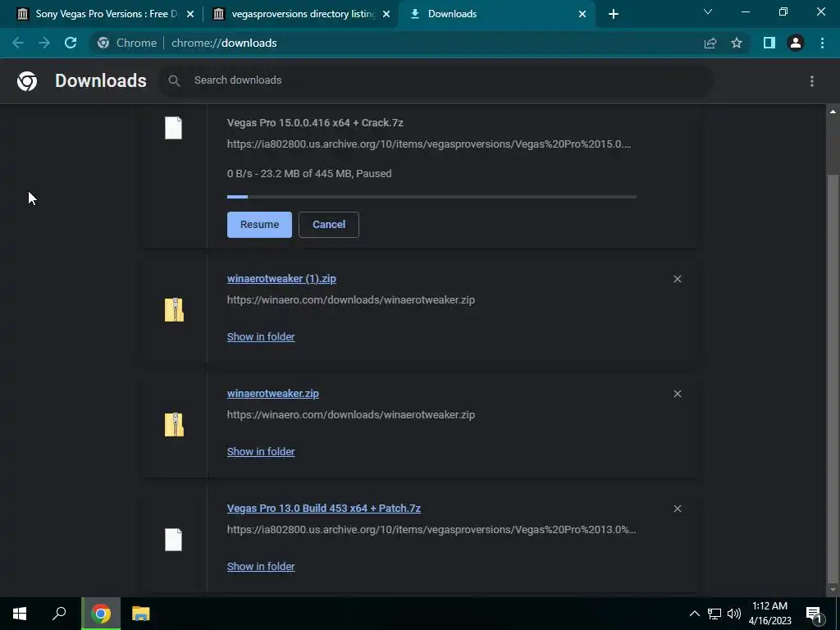Viewport: 840px width, 630px height.
Task: Click the network icon in system tray
Action: (x=714, y=614)
